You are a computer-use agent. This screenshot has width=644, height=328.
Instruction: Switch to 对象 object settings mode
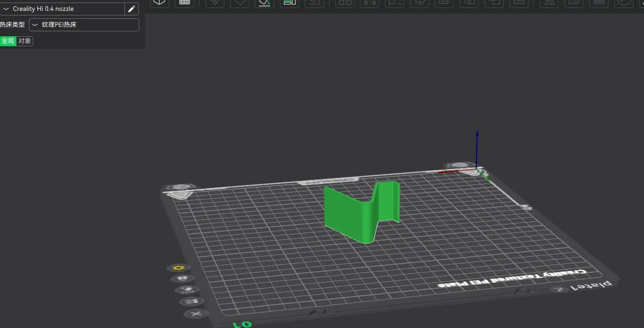(x=25, y=41)
